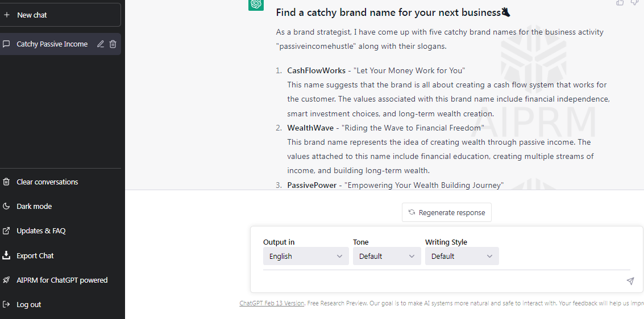Image resolution: width=644 pixels, height=319 pixels.
Task: Click the send message paper plane icon
Action: click(x=630, y=281)
